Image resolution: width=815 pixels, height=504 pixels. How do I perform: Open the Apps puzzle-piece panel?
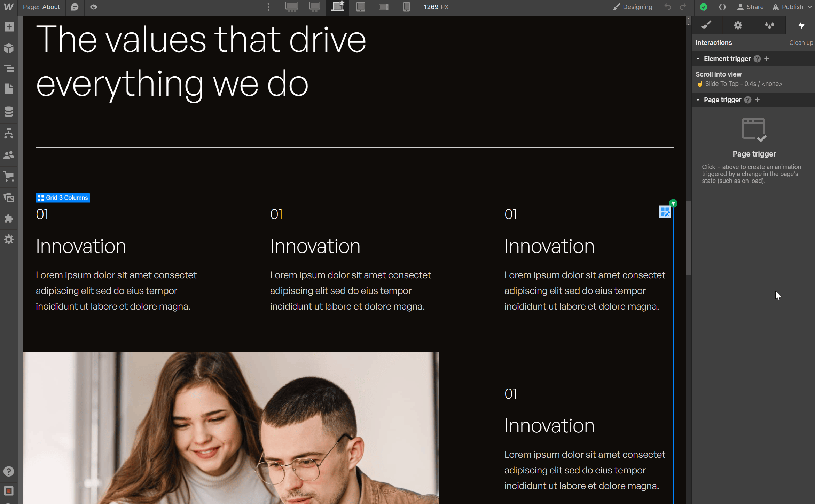click(x=9, y=218)
